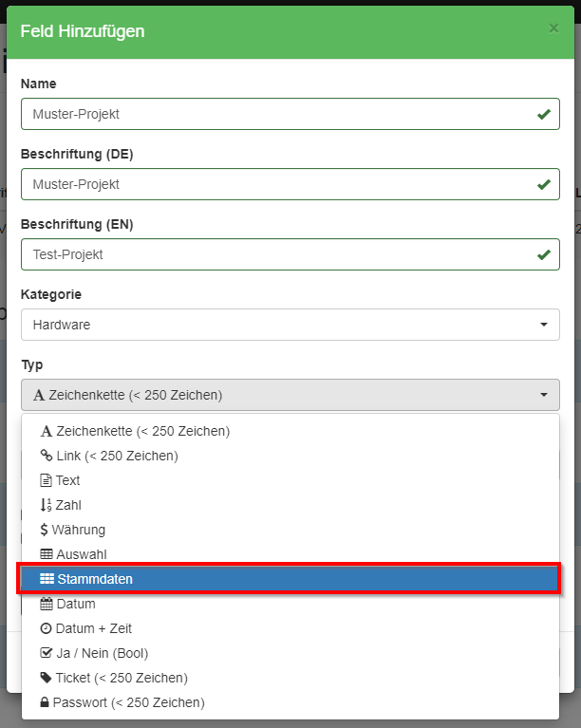Select Stammdaten from the type list

(95, 579)
